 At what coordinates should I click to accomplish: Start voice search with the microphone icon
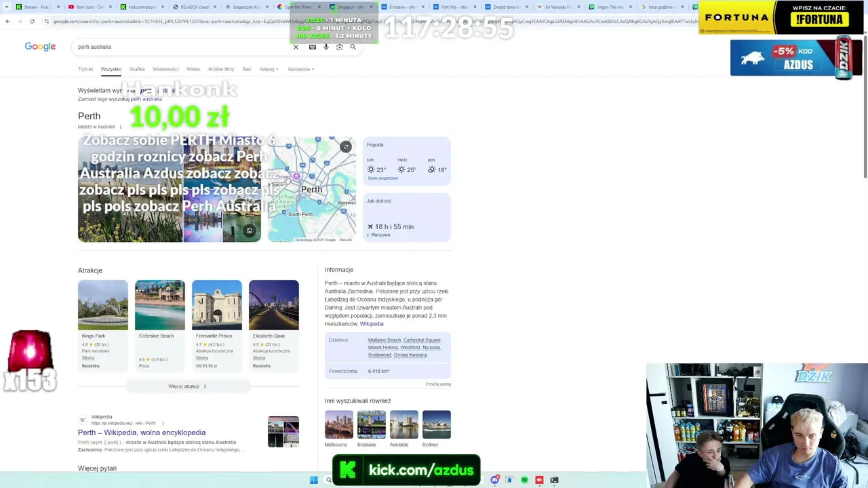(326, 47)
